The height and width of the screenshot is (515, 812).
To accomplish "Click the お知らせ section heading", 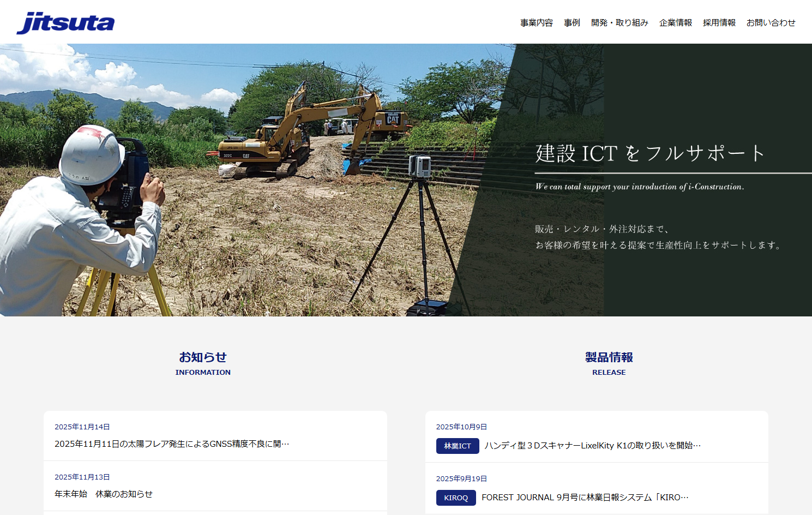I will pos(203,357).
